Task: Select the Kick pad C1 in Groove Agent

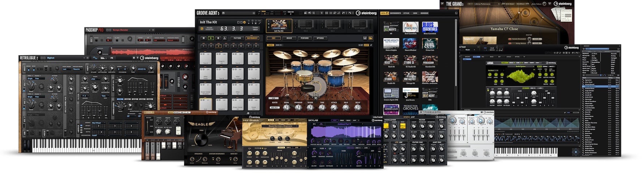Action: [206, 105]
